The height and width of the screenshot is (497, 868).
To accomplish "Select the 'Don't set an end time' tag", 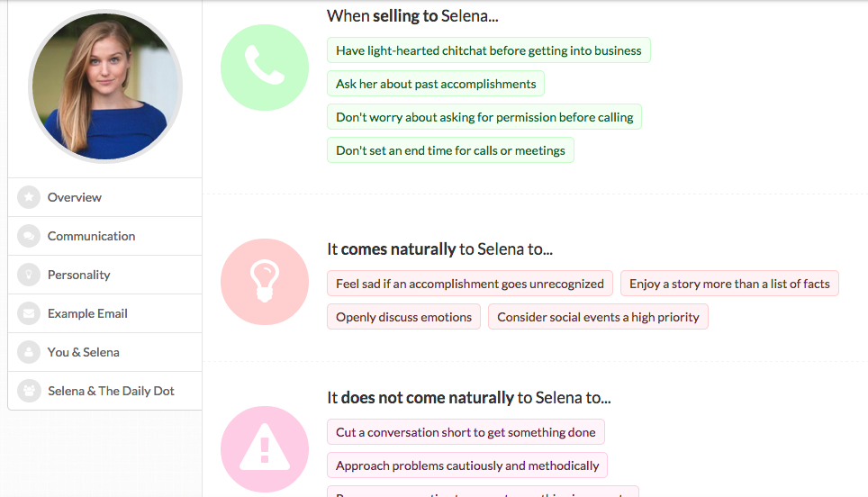I will [450, 150].
